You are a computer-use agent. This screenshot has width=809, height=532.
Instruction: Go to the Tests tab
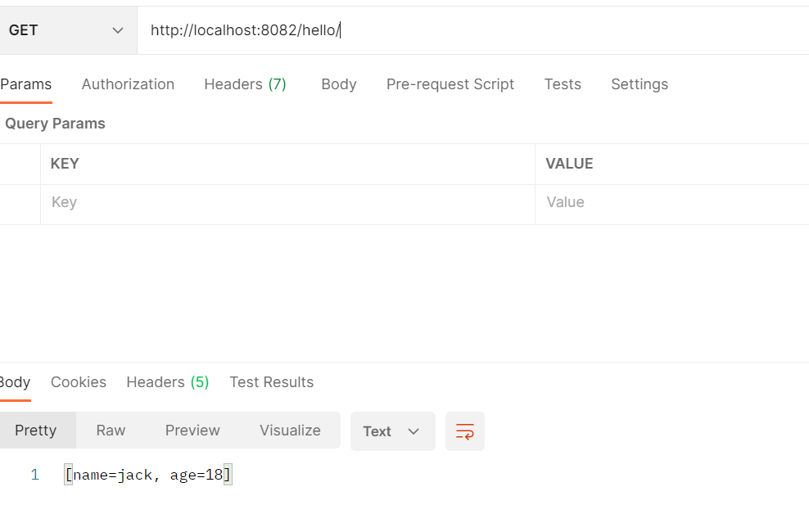[562, 84]
